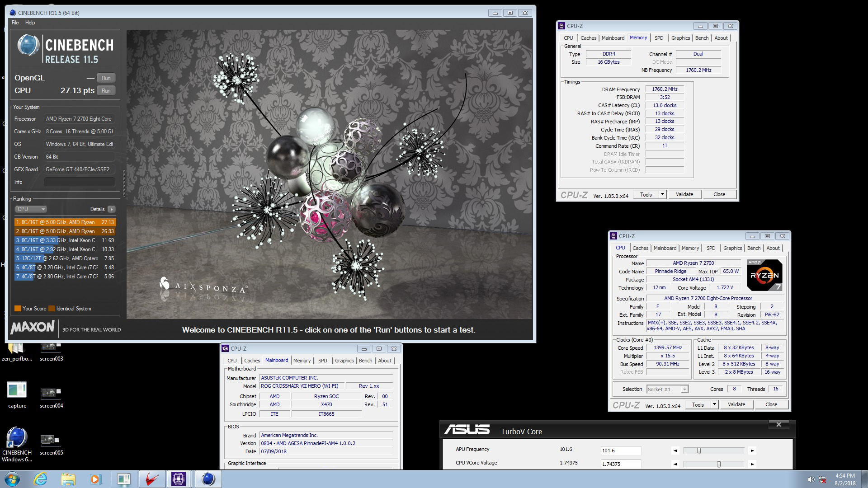Select ranking row 3 Intel Xeon 11.69
The width and height of the screenshot is (868, 488).
(65, 240)
